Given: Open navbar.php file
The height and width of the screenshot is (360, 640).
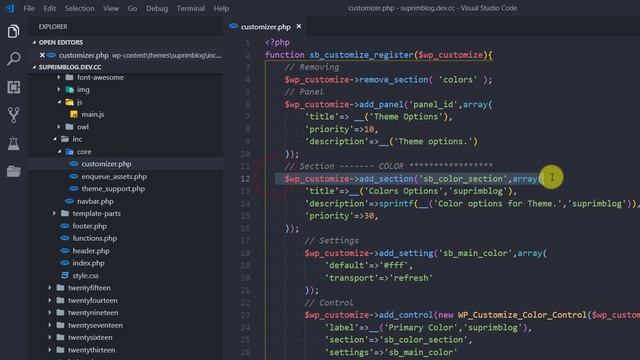Looking at the screenshot, I should click(95, 201).
